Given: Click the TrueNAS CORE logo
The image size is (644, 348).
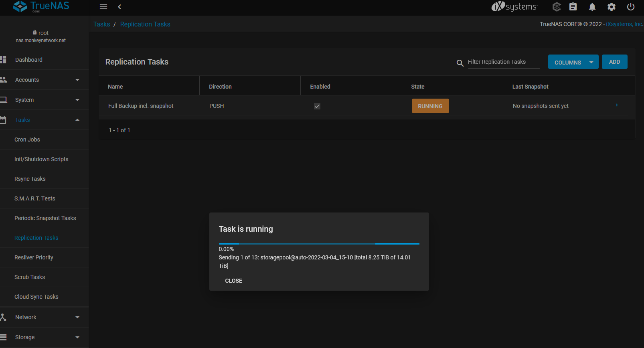Looking at the screenshot, I should tap(41, 6).
